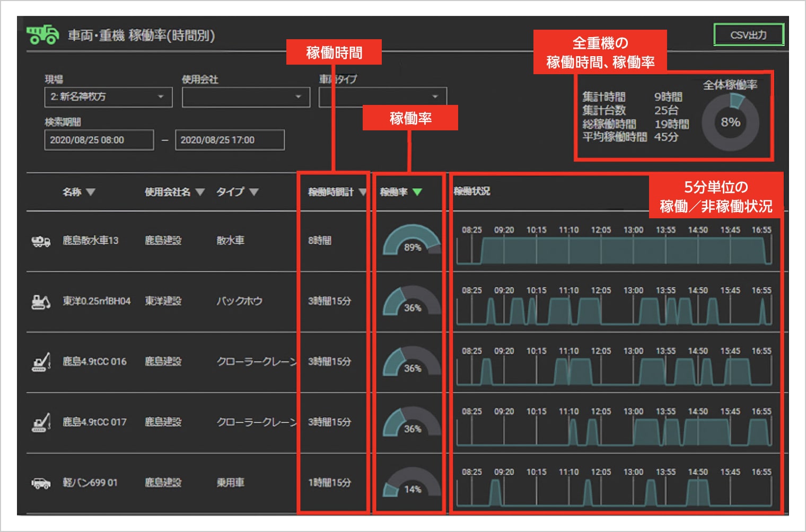The width and height of the screenshot is (806, 532).
Task: Select the 鹿島散水車13 name cell
Action: pos(91,241)
